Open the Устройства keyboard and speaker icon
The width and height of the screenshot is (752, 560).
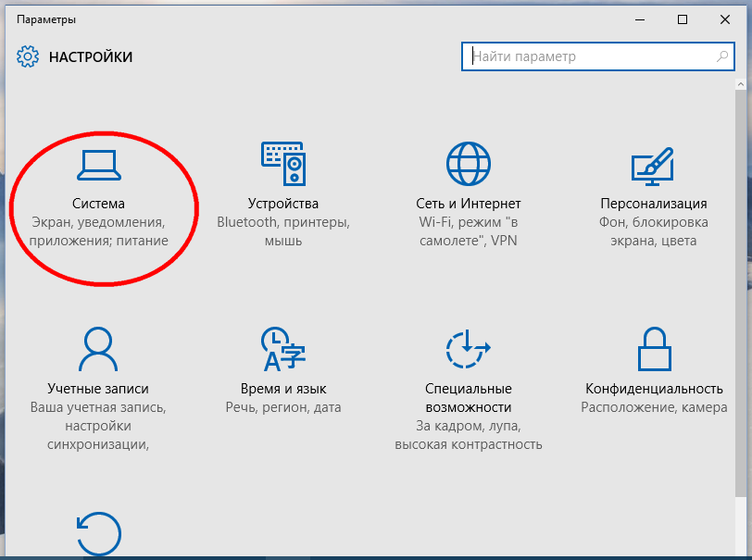pos(283,164)
